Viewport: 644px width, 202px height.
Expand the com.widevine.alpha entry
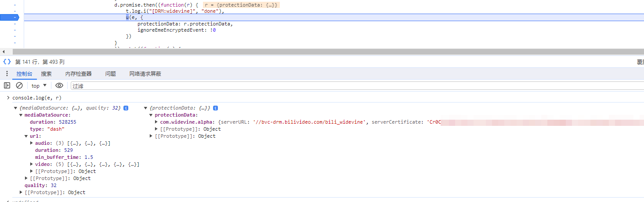tap(157, 122)
